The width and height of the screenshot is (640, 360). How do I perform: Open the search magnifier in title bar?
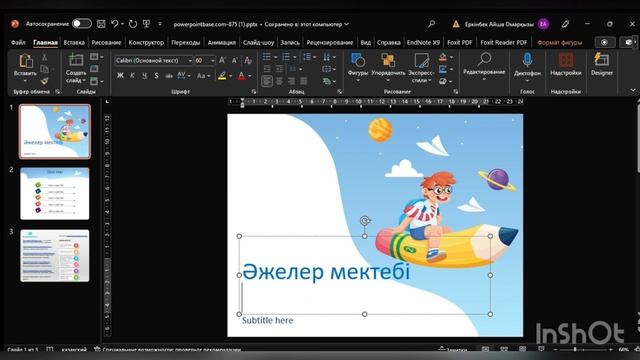click(431, 24)
